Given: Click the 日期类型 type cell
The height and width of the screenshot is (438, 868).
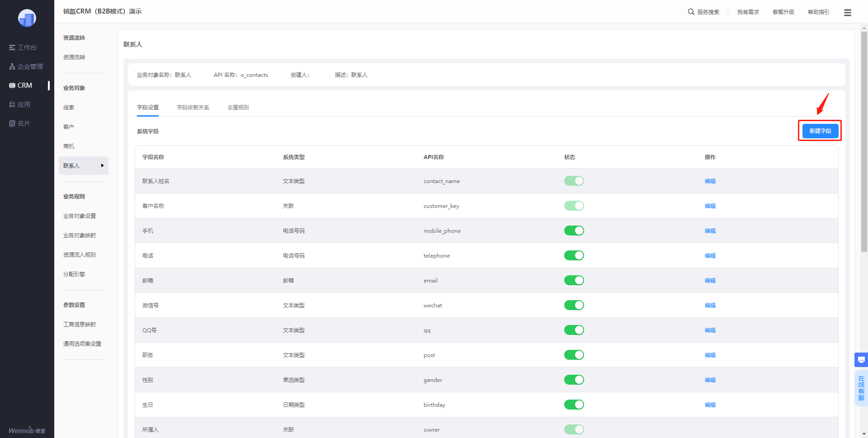Looking at the screenshot, I should click(294, 405).
